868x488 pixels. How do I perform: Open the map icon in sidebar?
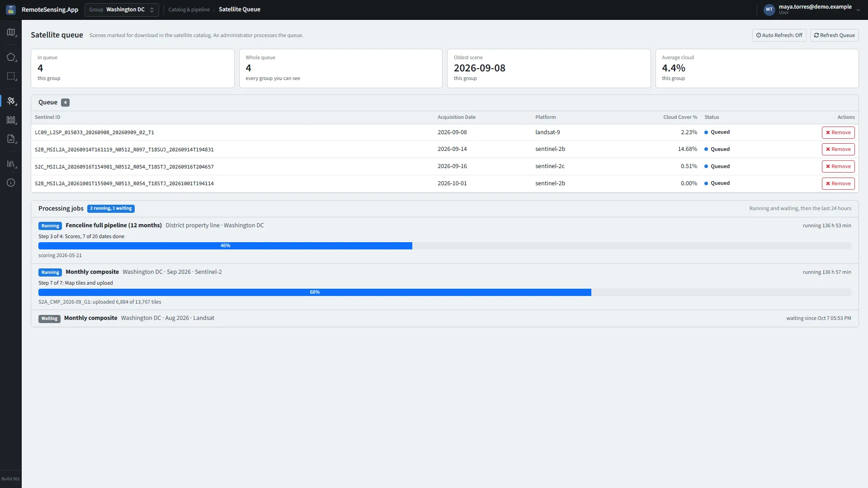pyautogui.click(x=11, y=33)
